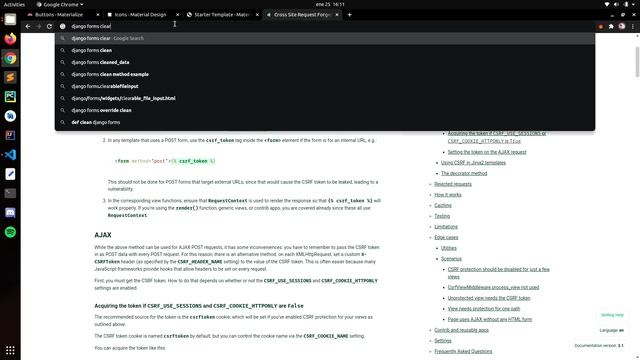Open PyCharm from the dock

click(x=10, y=97)
